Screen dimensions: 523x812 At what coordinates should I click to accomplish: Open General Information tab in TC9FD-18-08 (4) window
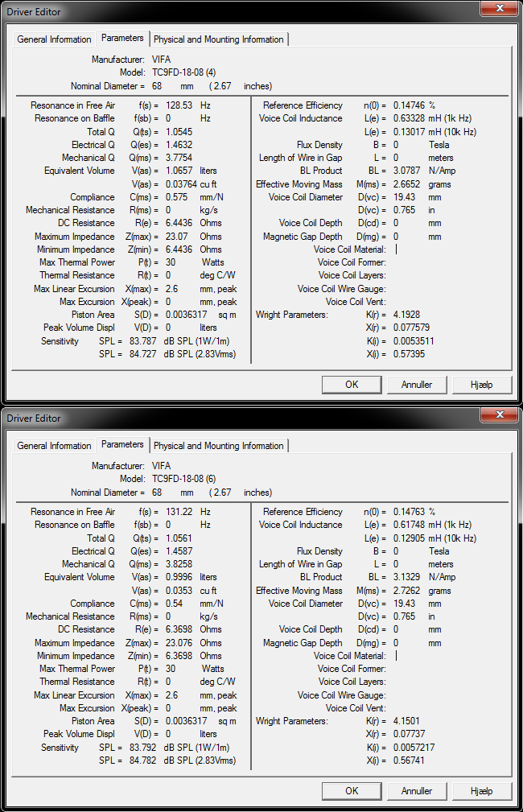pyautogui.click(x=54, y=39)
